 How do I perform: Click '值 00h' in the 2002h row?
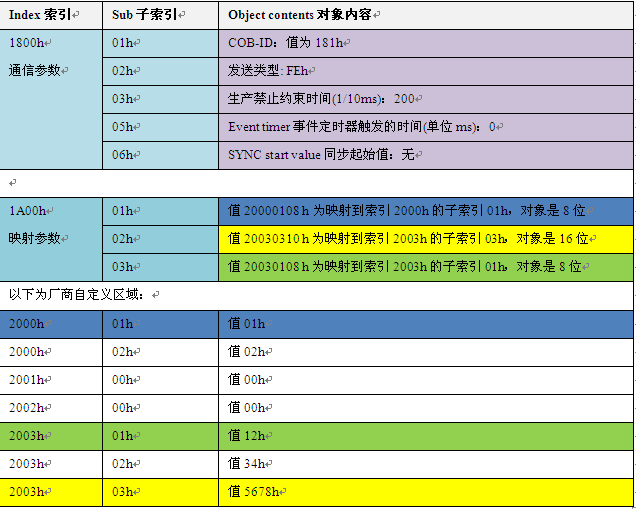[426, 408]
